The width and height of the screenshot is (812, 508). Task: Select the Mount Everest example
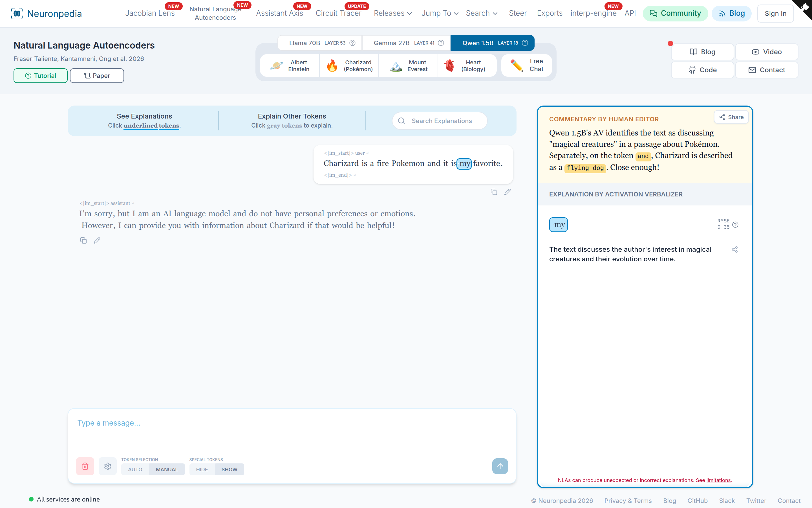tap(408, 66)
